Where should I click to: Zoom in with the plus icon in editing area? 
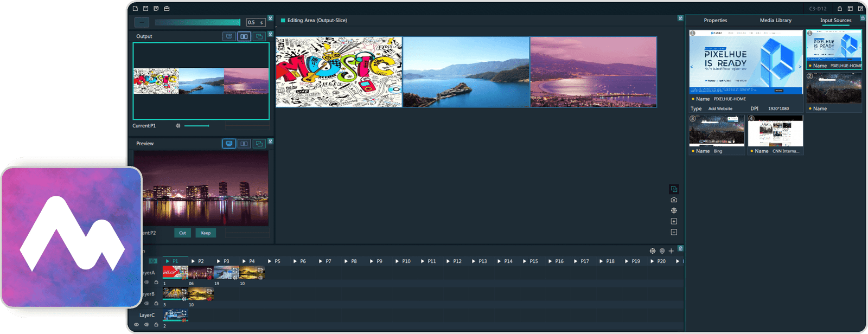point(674,221)
